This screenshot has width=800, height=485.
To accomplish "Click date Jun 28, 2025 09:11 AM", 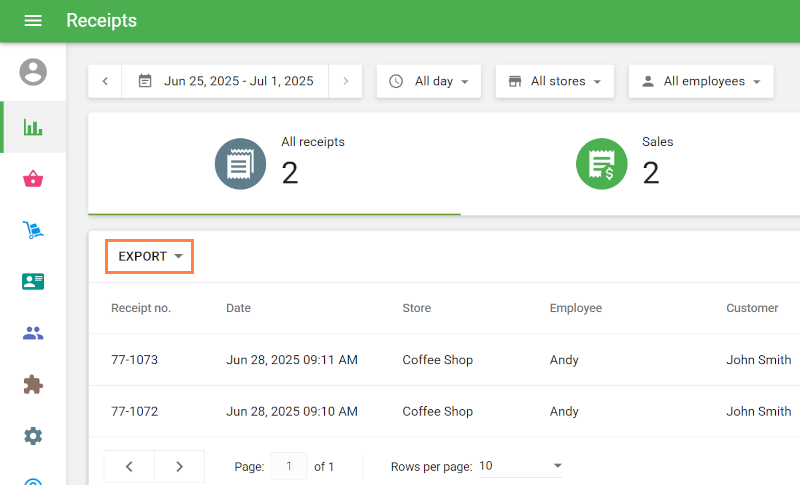I will point(292,360).
